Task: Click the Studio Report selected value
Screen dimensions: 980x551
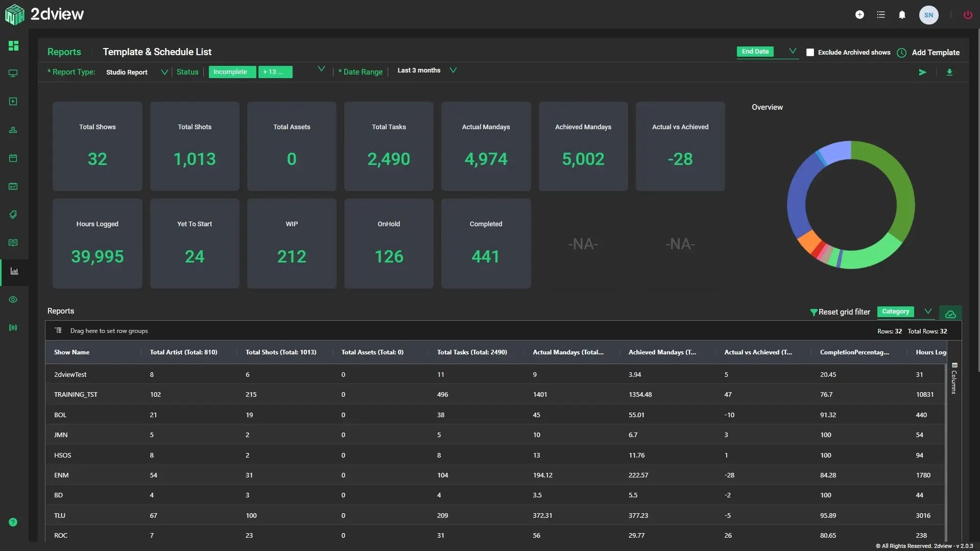Action: point(127,73)
